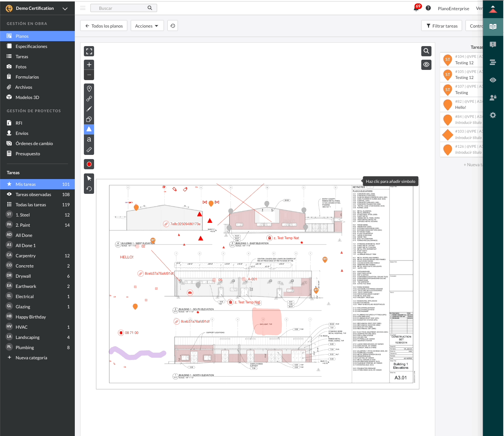This screenshot has width=504, height=436.
Task: Click the speech alert icon in right bar
Action: click(x=493, y=45)
